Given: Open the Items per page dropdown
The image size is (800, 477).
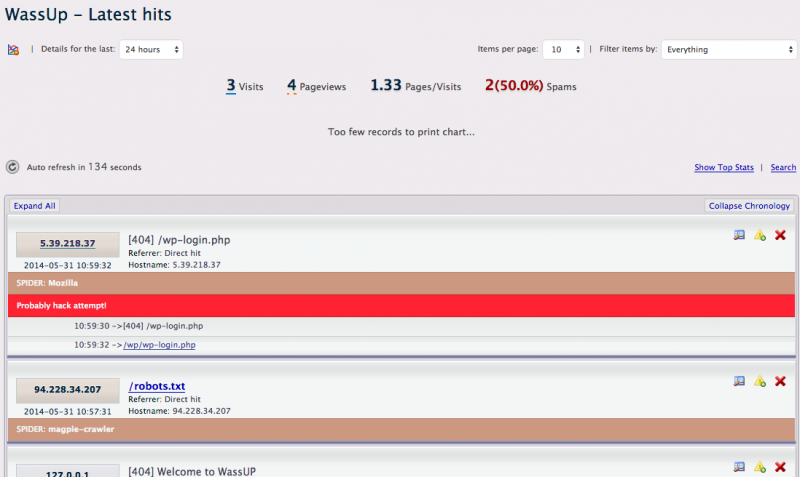Looking at the screenshot, I should pyautogui.click(x=567, y=49).
